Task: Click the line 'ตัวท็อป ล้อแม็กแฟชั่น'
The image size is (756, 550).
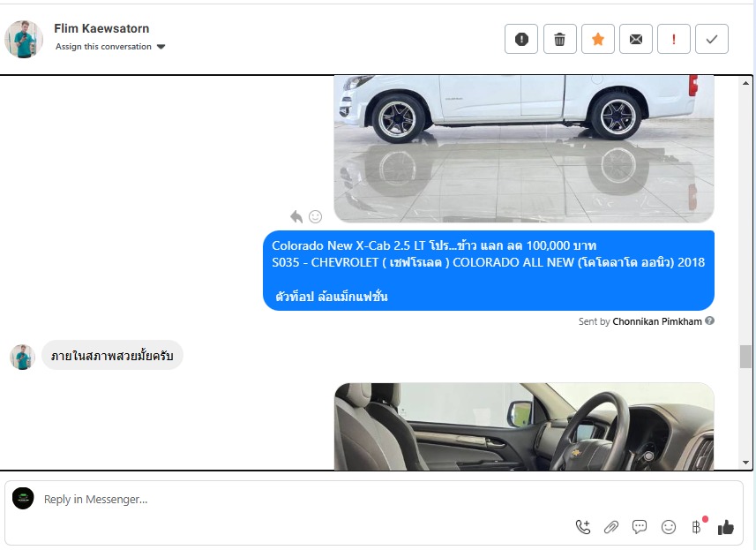Action: (x=331, y=297)
